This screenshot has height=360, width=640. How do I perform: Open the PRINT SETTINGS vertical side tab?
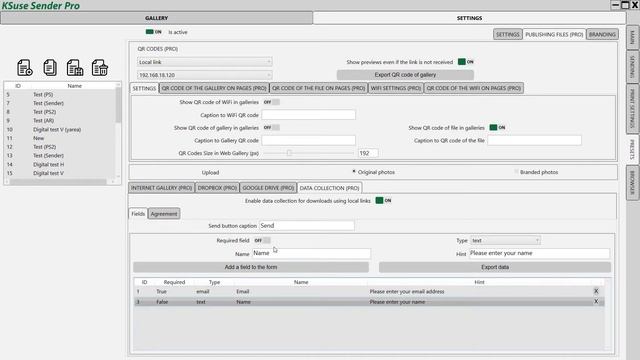(x=632, y=109)
